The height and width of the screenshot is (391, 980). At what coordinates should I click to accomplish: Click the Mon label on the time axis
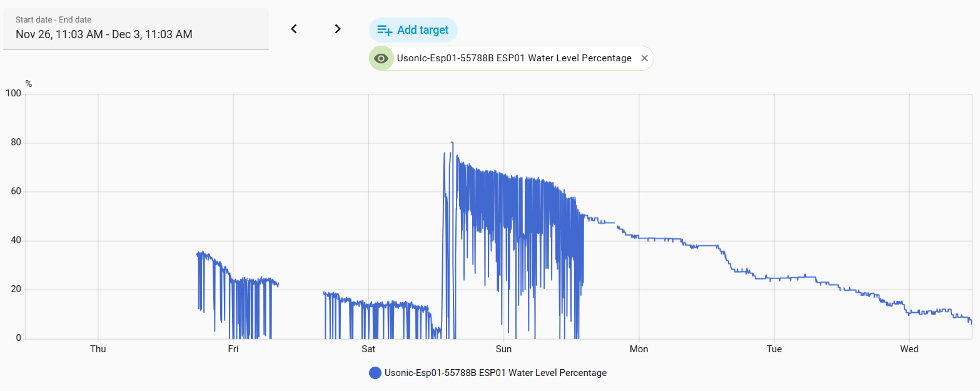coord(639,349)
